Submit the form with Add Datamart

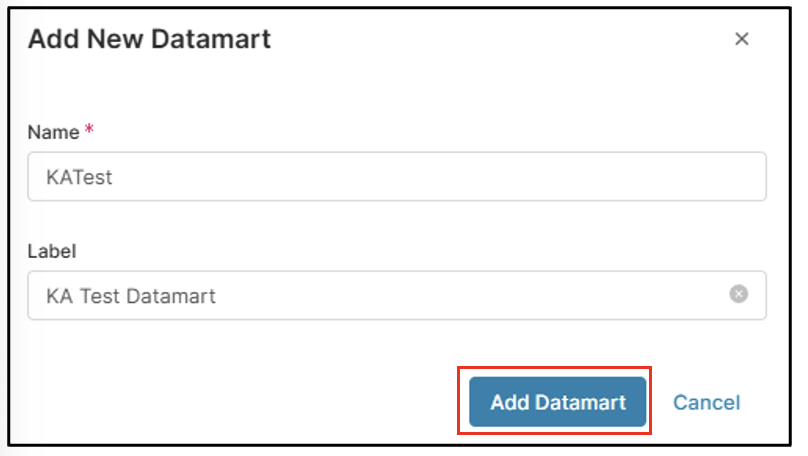pos(557,402)
